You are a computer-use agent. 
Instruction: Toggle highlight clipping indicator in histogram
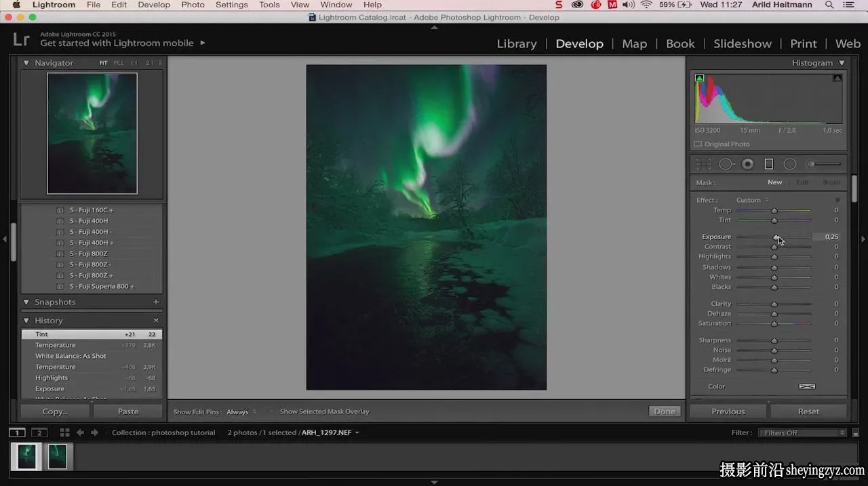point(837,78)
